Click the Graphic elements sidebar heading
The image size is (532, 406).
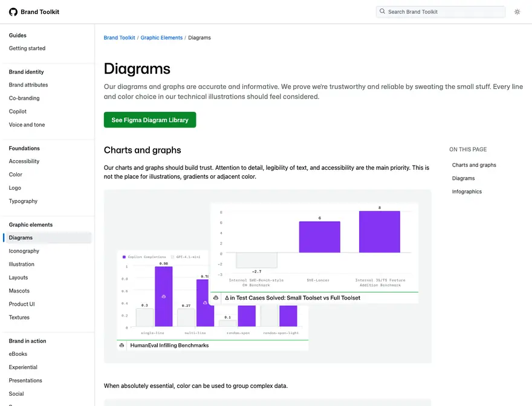pyautogui.click(x=31, y=225)
